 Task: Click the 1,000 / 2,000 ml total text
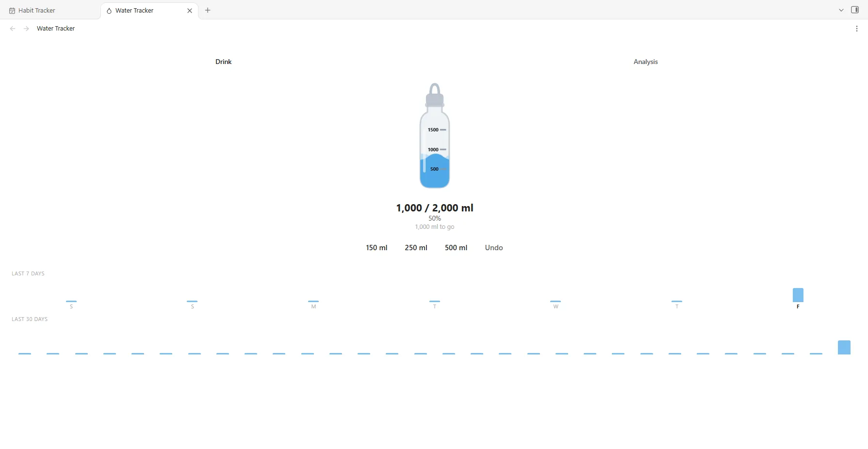click(x=435, y=208)
